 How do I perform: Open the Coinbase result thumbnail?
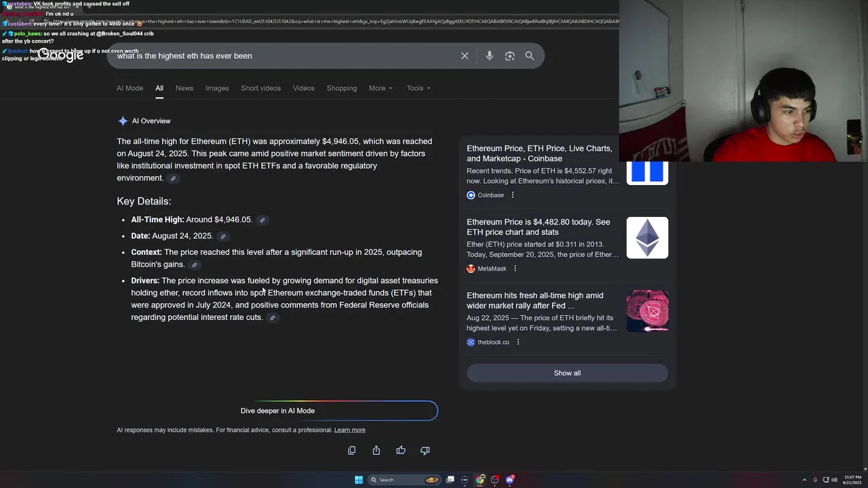(648, 174)
